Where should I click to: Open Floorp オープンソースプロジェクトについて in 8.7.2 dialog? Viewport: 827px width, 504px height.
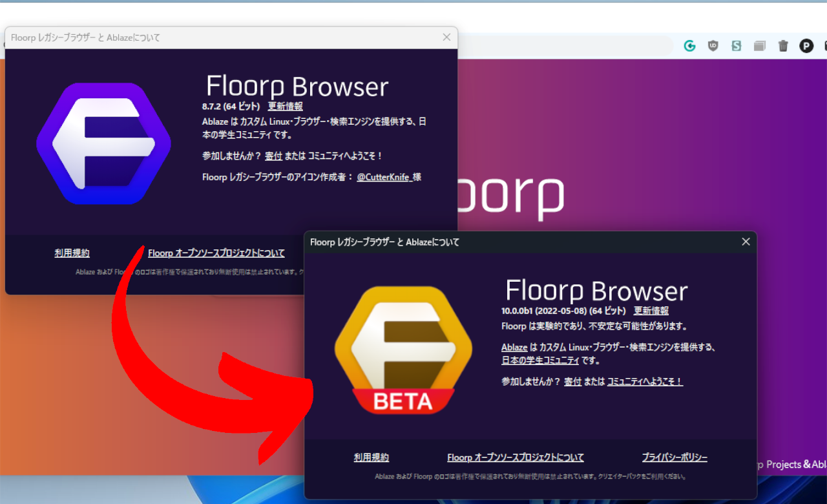coord(216,253)
